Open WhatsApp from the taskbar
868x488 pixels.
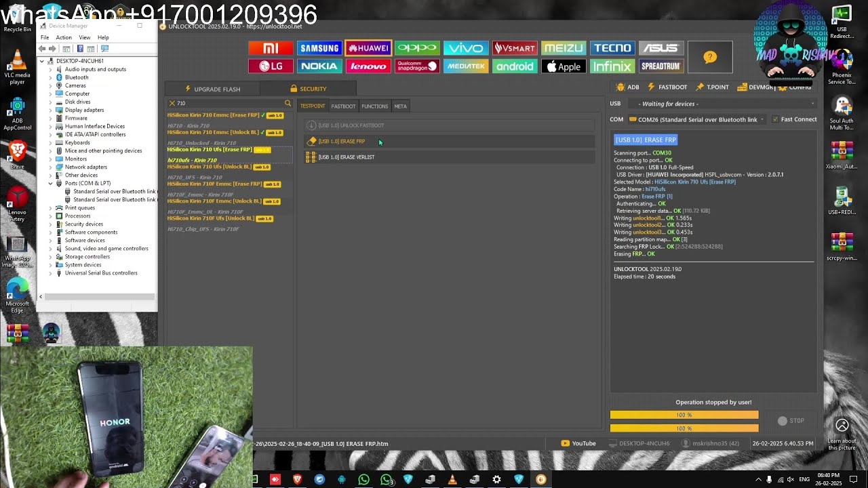tap(363, 480)
